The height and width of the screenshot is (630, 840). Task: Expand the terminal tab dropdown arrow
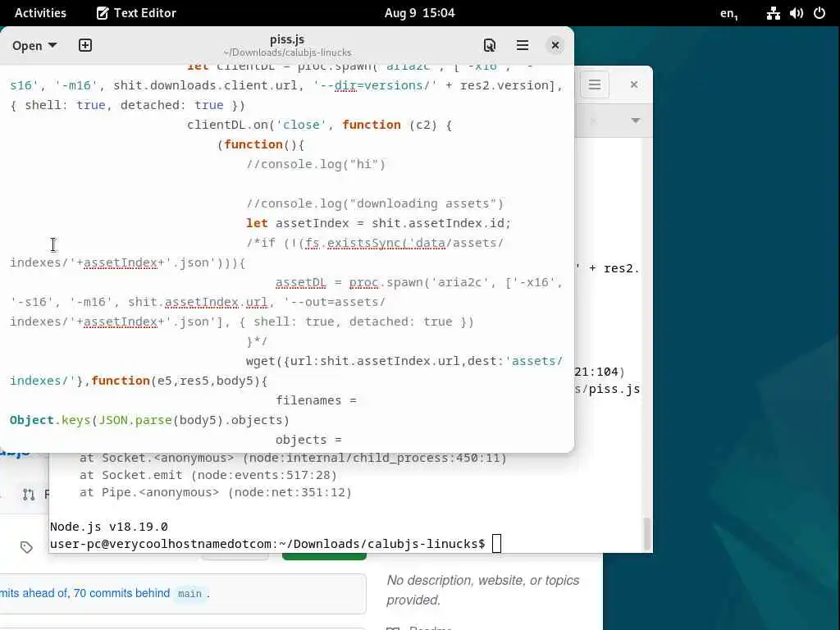[x=636, y=121]
